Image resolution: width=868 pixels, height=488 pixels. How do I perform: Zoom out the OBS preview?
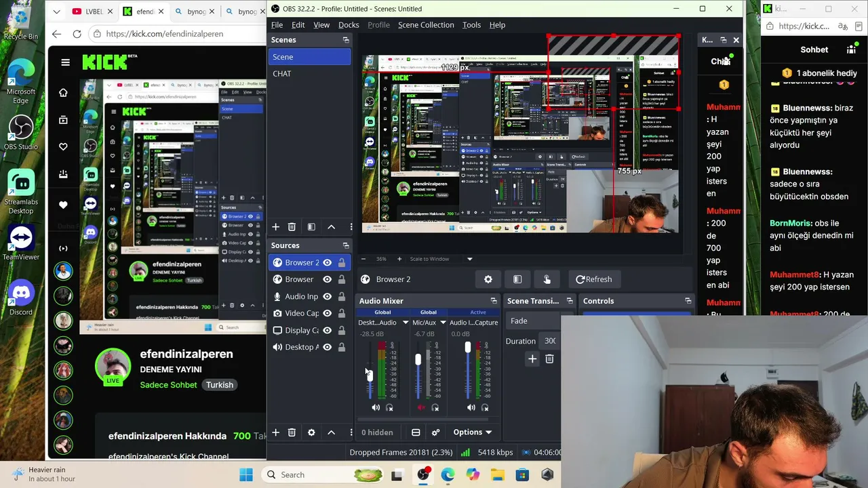pyautogui.click(x=363, y=259)
